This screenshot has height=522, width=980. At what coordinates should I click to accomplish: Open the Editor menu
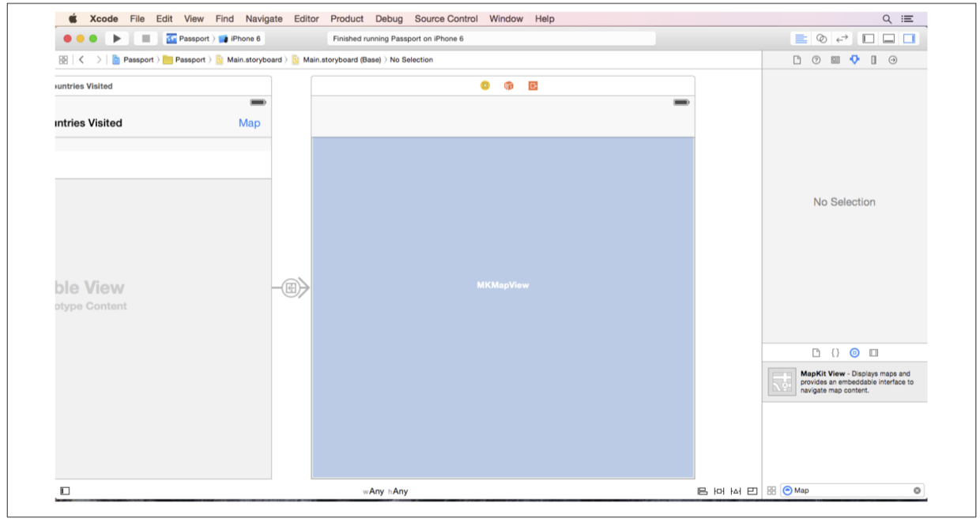click(306, 19)
